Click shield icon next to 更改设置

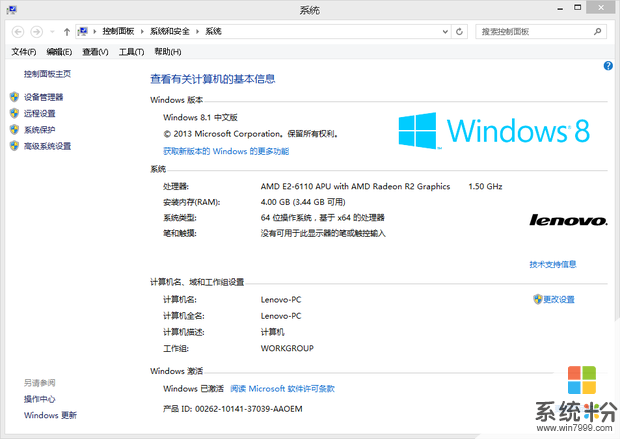pyautogui.click(x=537, y=299)
